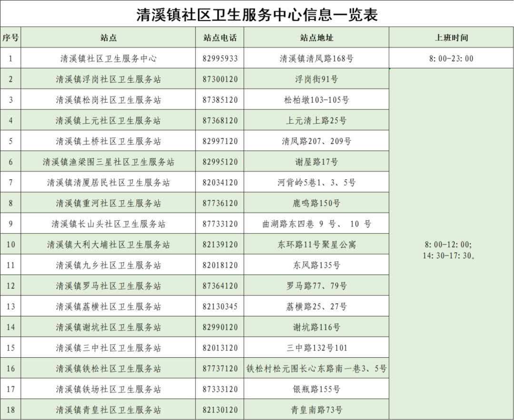Click the 清溪镇长山头社区卫生服务站 cell
The height and width of the screenshot is (420, 514).
(109, 224)
